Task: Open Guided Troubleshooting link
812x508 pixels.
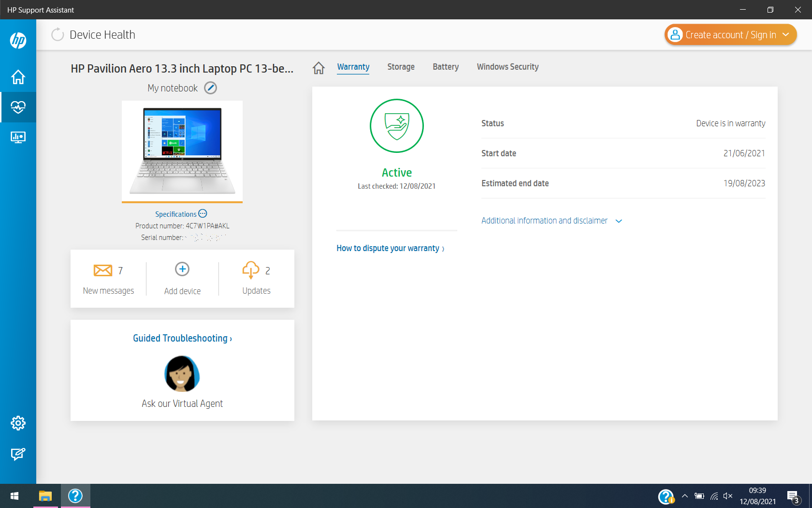Action: [182, 338]
